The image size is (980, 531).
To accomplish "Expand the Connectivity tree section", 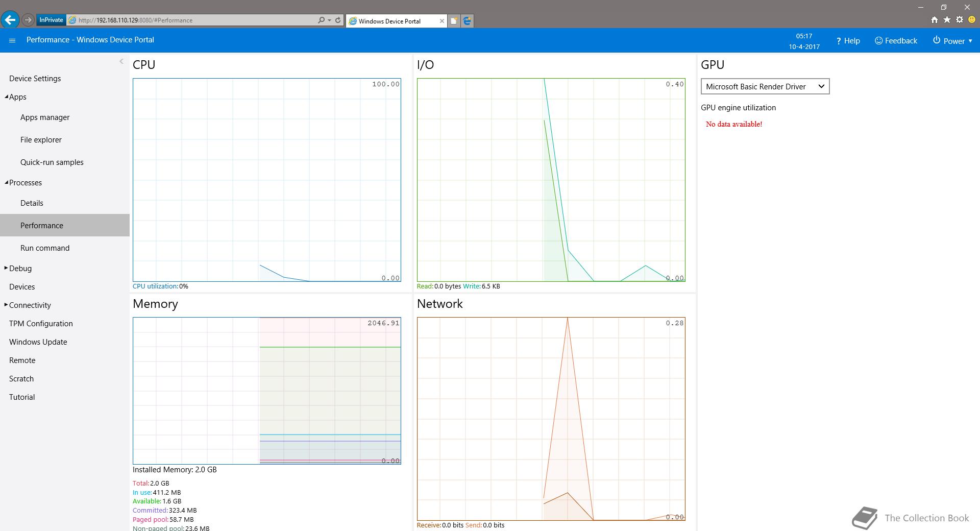I will [6, 305].
